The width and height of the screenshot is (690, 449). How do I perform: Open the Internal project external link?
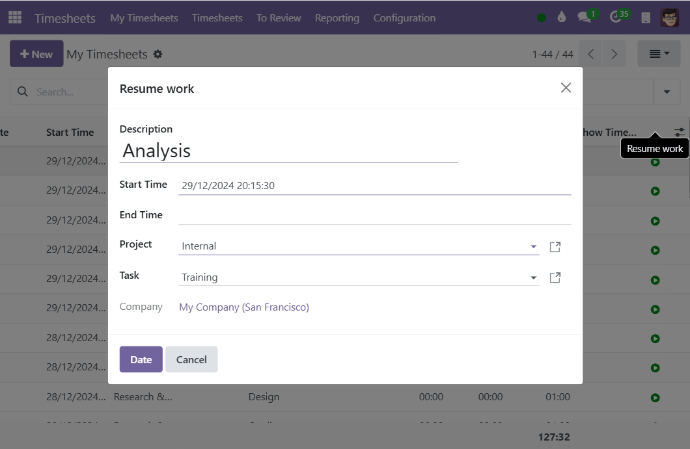click(x=555, y=247)
